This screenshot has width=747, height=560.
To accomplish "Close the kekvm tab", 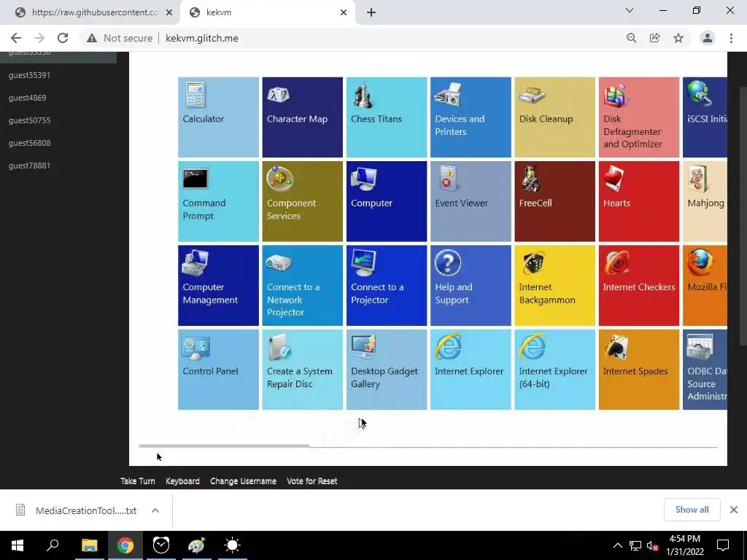I will coord(344,12).
